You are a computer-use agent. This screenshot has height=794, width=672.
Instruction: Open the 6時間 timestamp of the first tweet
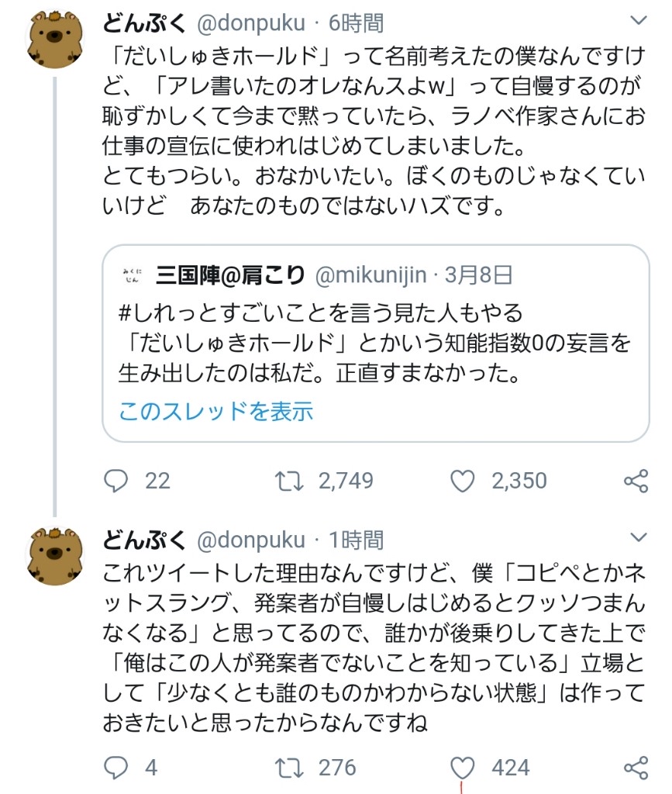356,23
